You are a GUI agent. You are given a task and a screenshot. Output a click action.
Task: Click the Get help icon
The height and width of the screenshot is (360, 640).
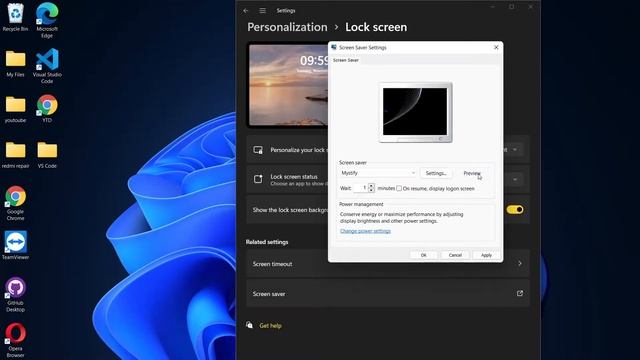tap(249, 325)
